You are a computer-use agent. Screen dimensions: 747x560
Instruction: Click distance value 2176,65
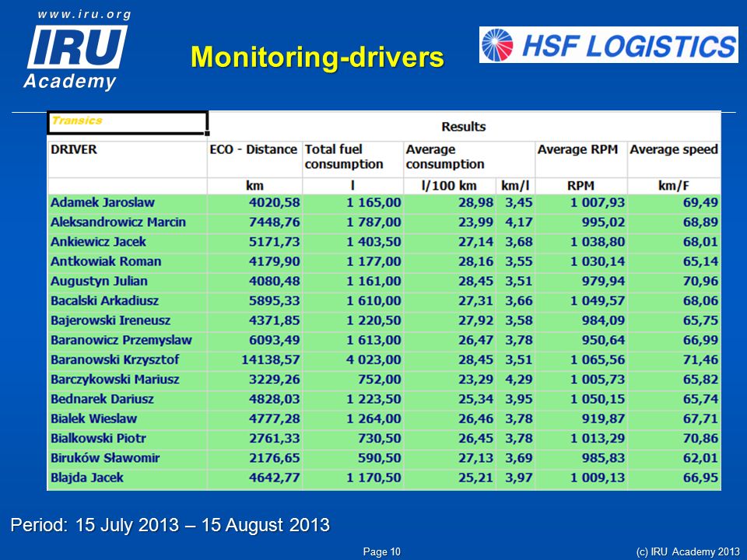pyautogui.click(x=275, y=458)
